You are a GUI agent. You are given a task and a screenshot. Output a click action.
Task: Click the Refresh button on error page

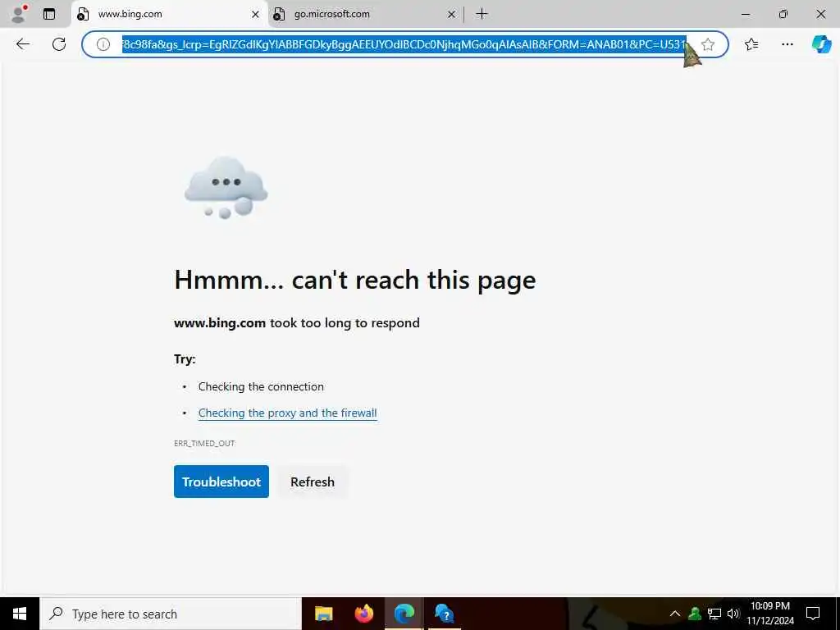pos(313,482)
